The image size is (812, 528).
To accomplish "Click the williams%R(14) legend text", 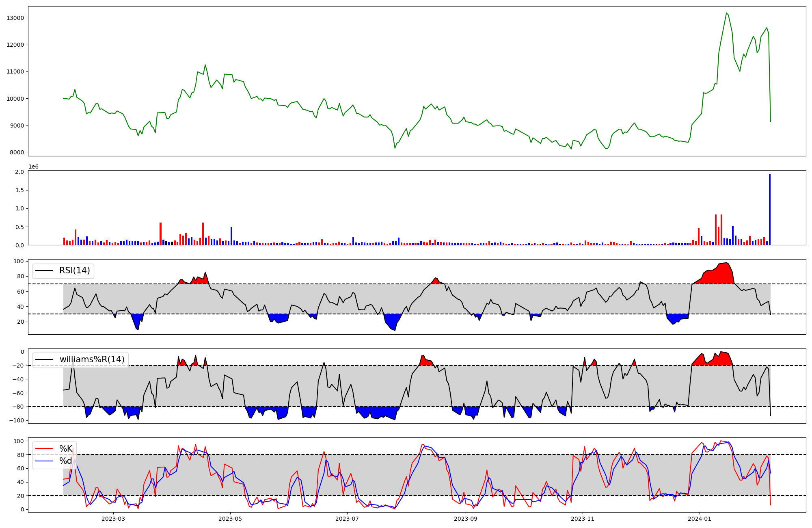I will coord(92,359).
